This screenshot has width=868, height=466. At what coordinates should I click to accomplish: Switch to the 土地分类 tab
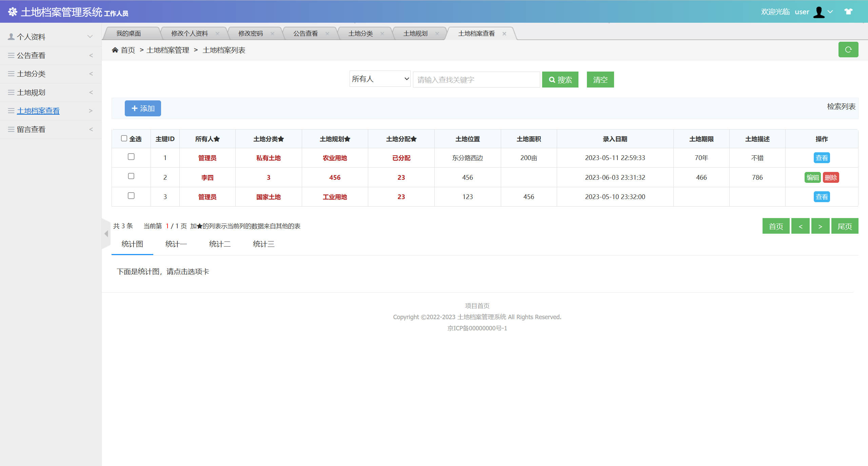tap(360, 33)
